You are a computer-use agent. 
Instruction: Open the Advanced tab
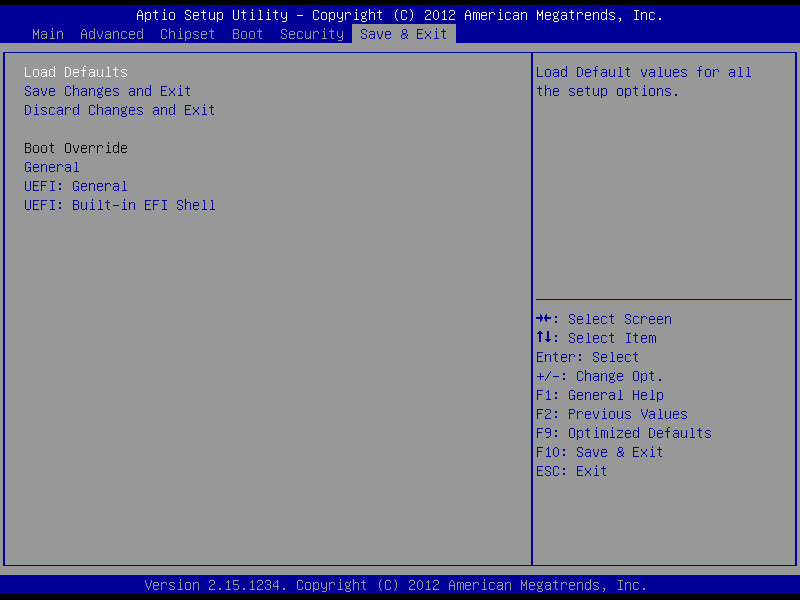coord(112,34)
